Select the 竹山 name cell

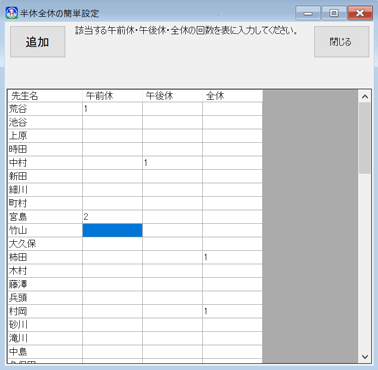click(x=45, y=231)
